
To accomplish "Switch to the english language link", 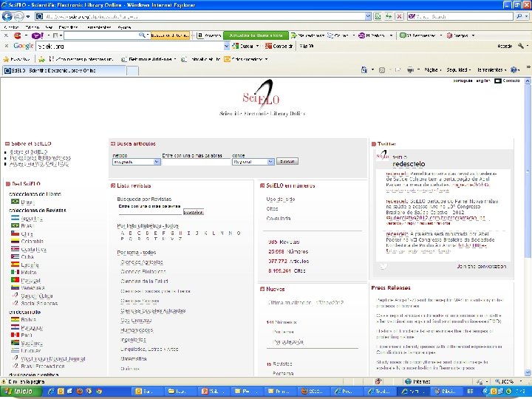I will [x=482, y=81].
